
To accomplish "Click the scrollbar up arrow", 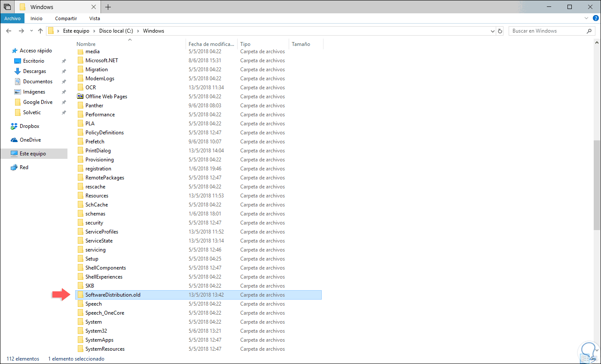I will click(x=597, y=43).
